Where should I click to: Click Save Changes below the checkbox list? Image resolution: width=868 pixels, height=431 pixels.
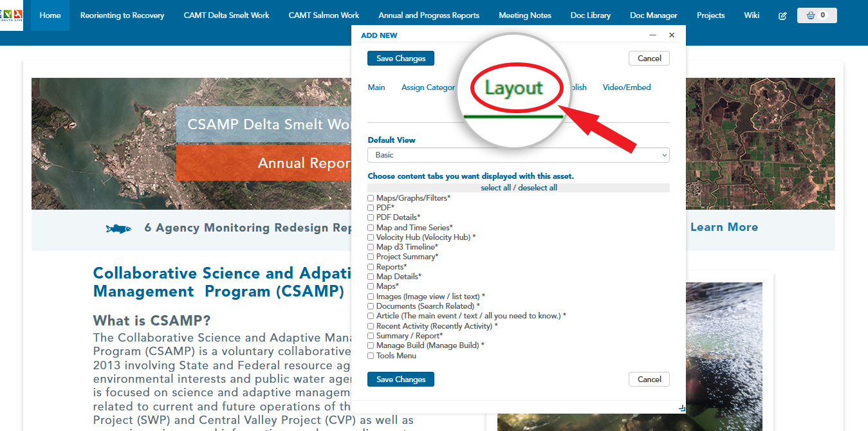[401, 380]
